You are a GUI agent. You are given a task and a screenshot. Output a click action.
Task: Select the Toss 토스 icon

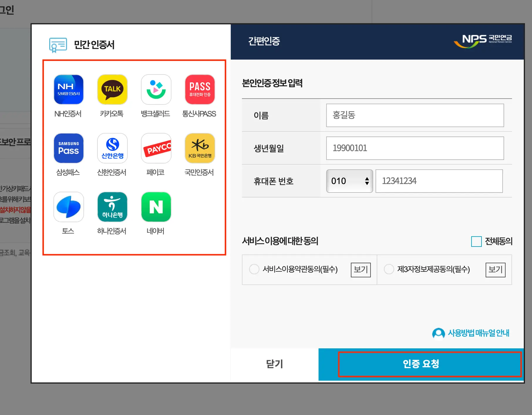(x=68, y=207)
